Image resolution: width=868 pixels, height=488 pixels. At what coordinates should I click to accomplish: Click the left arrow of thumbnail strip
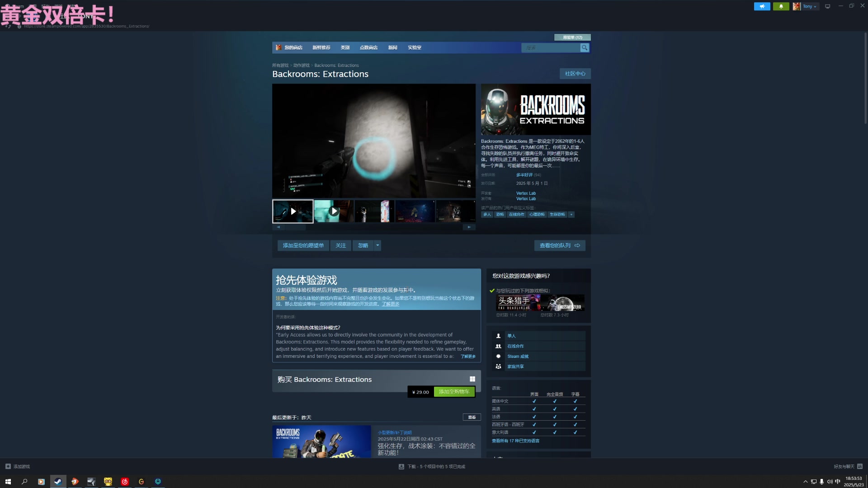[278, 227]
